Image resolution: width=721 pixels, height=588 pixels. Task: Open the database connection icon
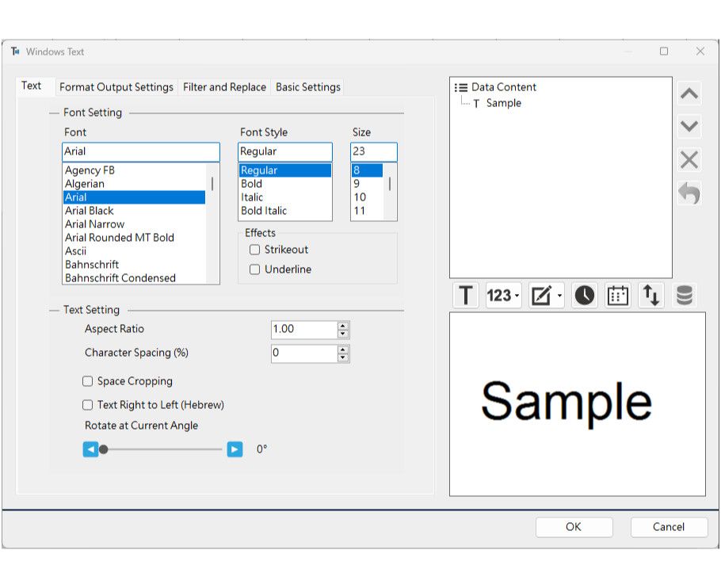coord(683,295)
